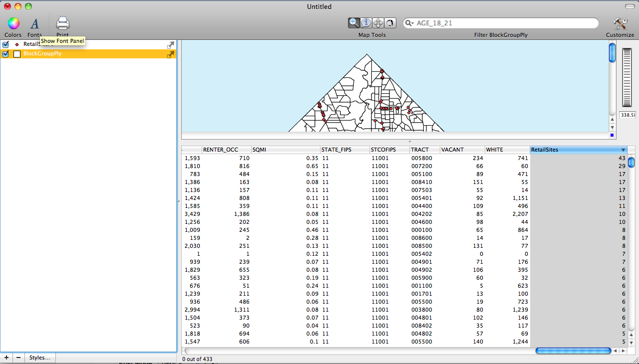Image resolution: width=639 pixels, height=364 pixels.
Task: Open the Customize toolbar tools
Action: [x=620, y=23]
